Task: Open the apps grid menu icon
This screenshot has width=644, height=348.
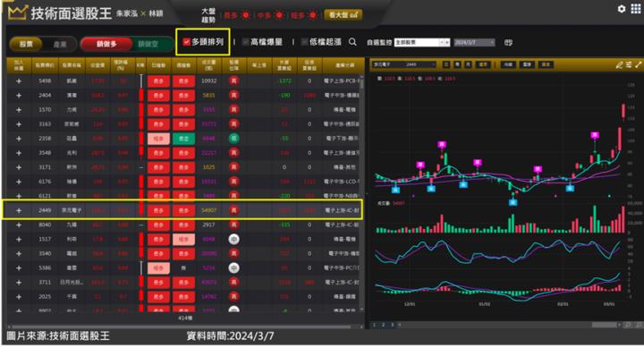Action: pyautogui.click(x=635, y=9)
